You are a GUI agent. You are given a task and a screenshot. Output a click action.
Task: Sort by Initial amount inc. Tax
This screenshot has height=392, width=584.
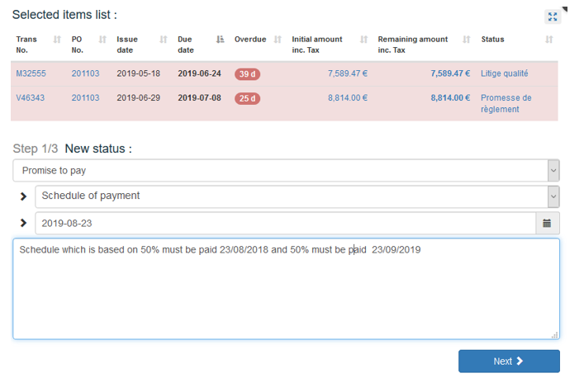362,40
